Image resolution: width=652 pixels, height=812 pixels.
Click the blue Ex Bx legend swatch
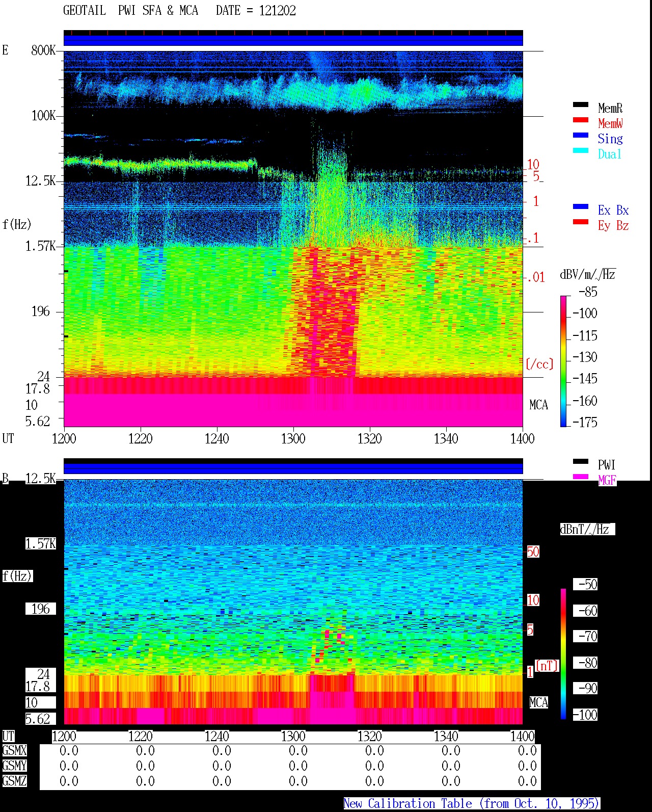coord(581,206)
